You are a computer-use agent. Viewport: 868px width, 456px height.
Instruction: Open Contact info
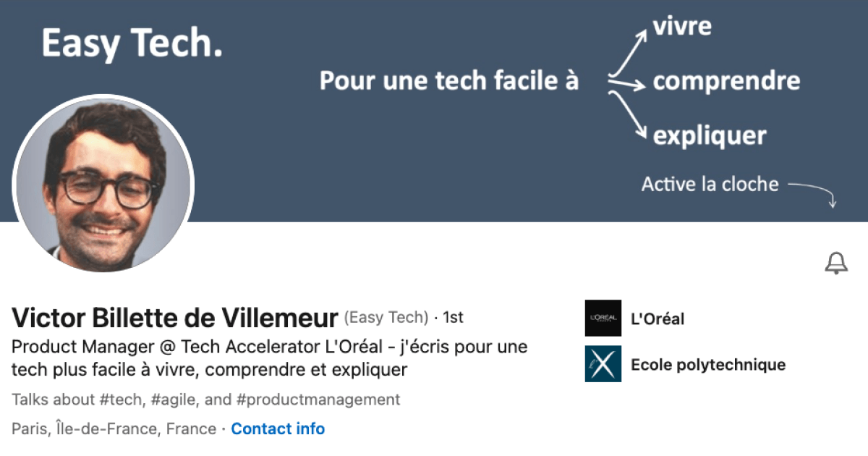(278, 428)
